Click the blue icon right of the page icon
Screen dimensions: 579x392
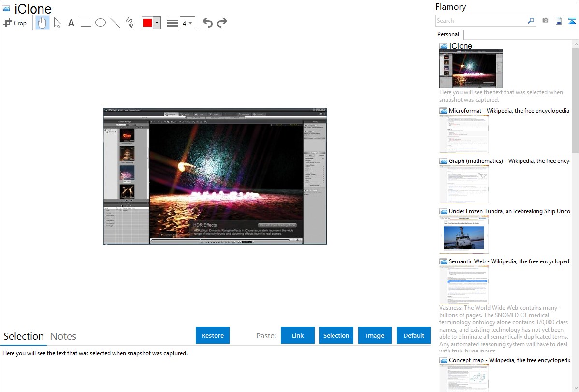click(x=572, y=21)
